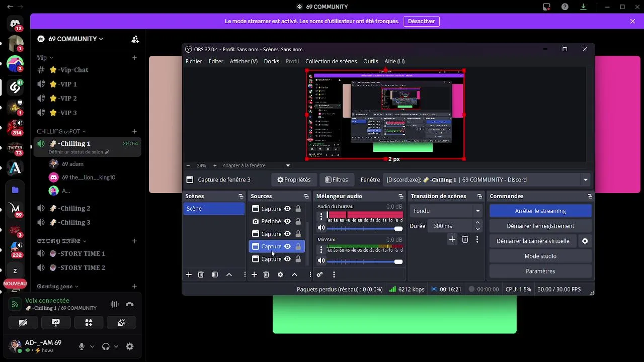Open Collection de scènes menu
The image size is (644, 362).
(x=331, y=61)
